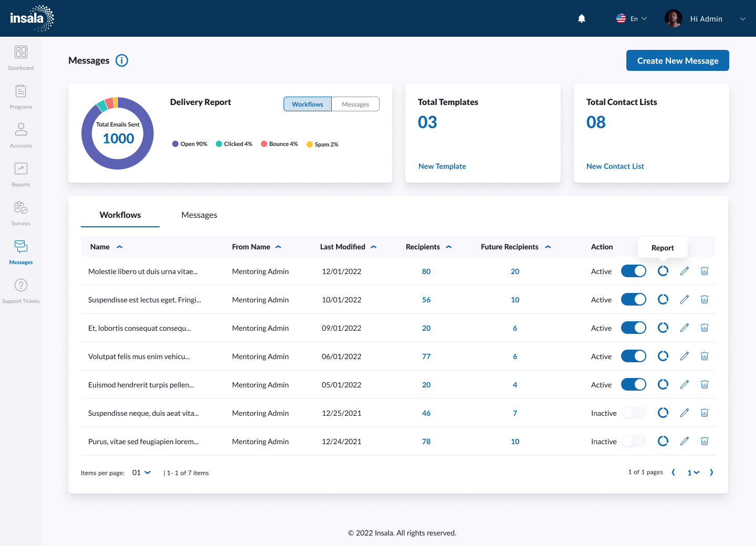
Task: Open Dashboard from the sidebar
Action: (x=21, y=58)
